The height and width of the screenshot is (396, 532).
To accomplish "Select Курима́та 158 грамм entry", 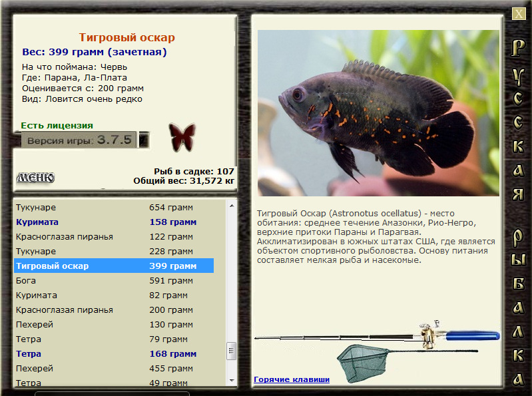I will pos(114,222).
